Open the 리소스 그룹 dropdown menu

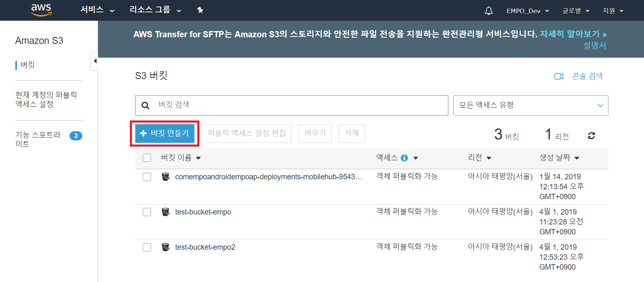click(x=156, y=10)
